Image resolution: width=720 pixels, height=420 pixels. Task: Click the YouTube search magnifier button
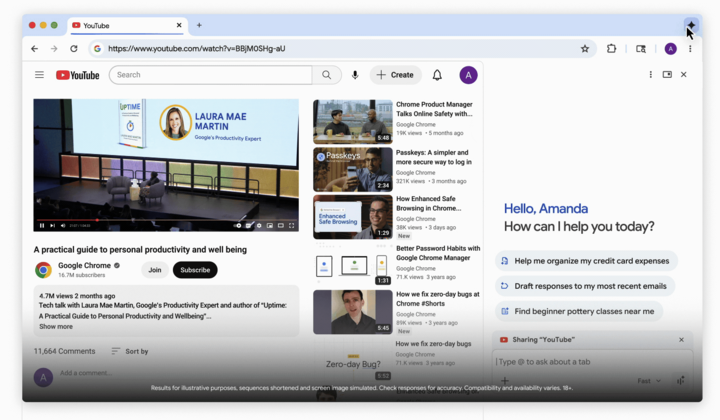[326, 75]
